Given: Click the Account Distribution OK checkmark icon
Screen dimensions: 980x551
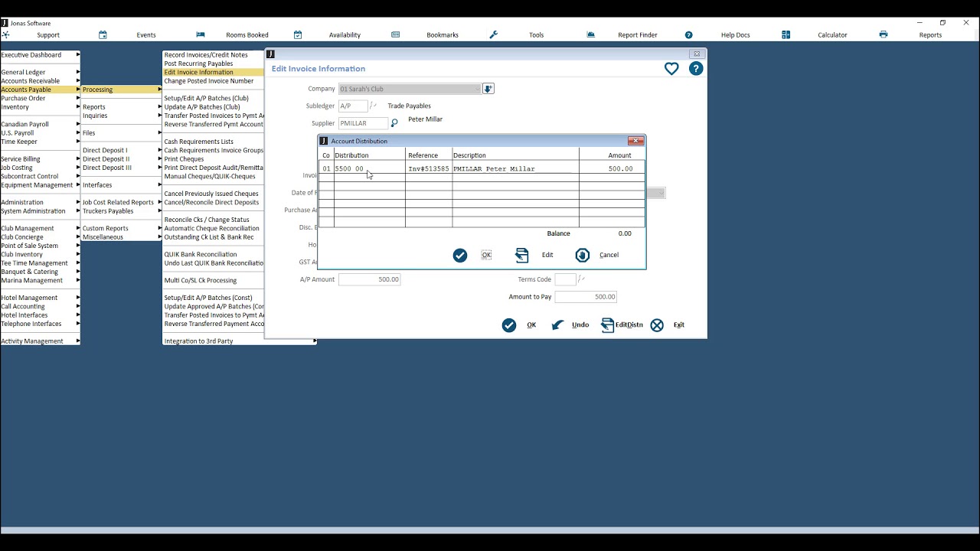Looking at the screenshot, I should pyautogui.click(x=460, y=256).
